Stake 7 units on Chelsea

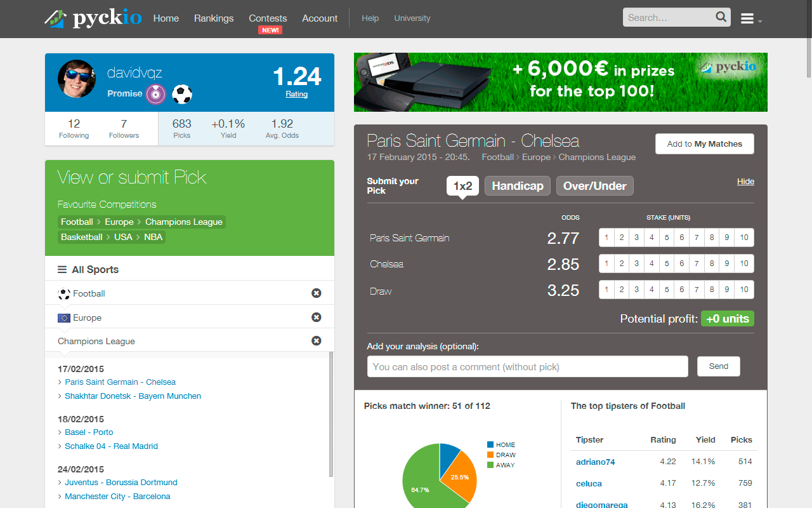point(697,264)
